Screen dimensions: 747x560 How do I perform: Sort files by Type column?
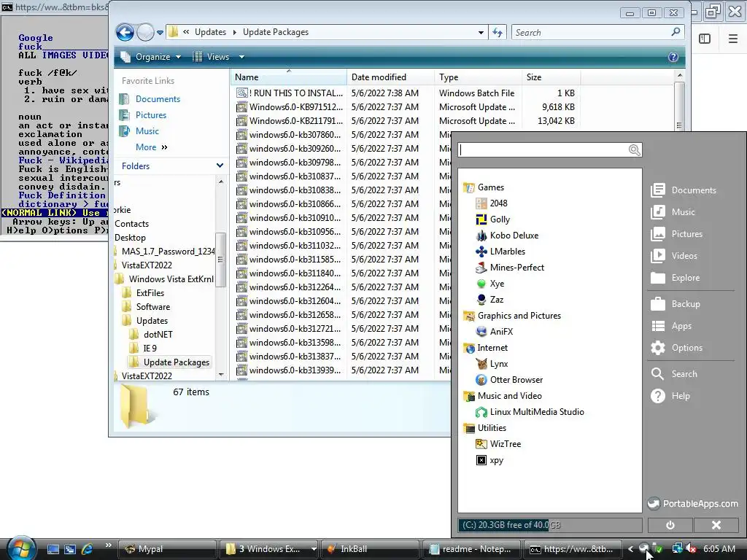[478, 77]
